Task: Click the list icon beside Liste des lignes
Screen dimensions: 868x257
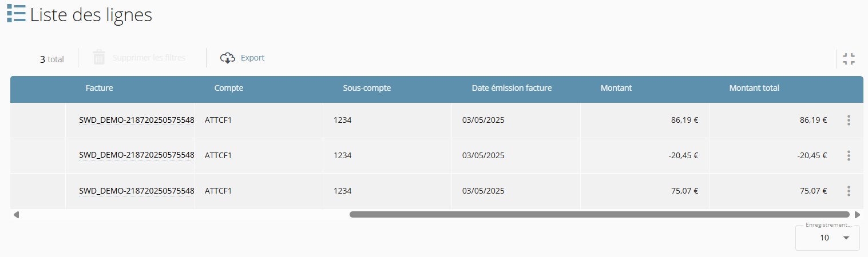Action: [x=16, y=14]
